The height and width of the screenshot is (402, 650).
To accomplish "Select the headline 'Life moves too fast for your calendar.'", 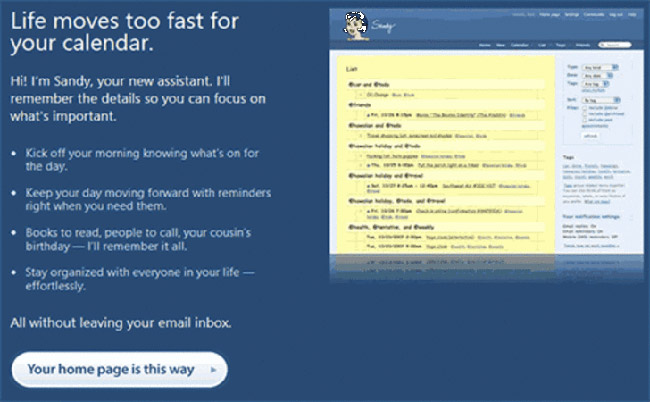I will pos(124,32).
